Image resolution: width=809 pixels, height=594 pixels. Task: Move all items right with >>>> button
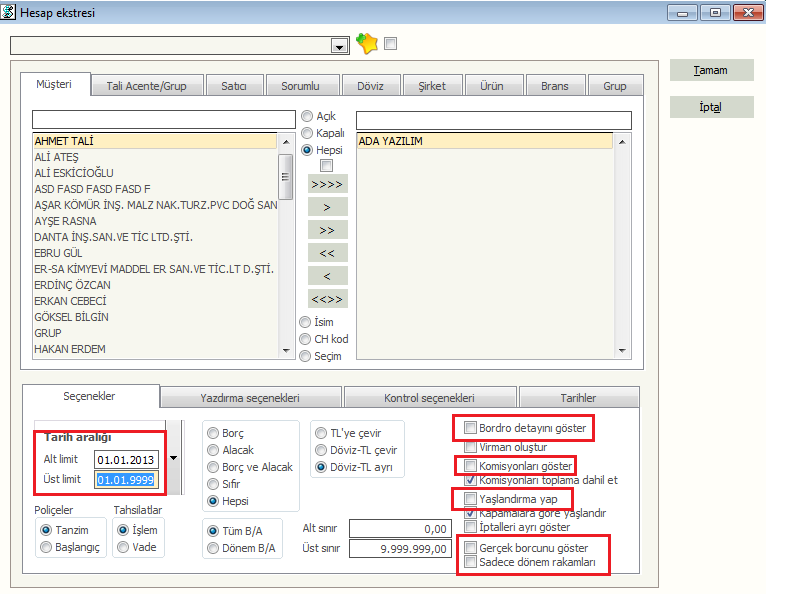pyautogui.click(x=328, y=184)
